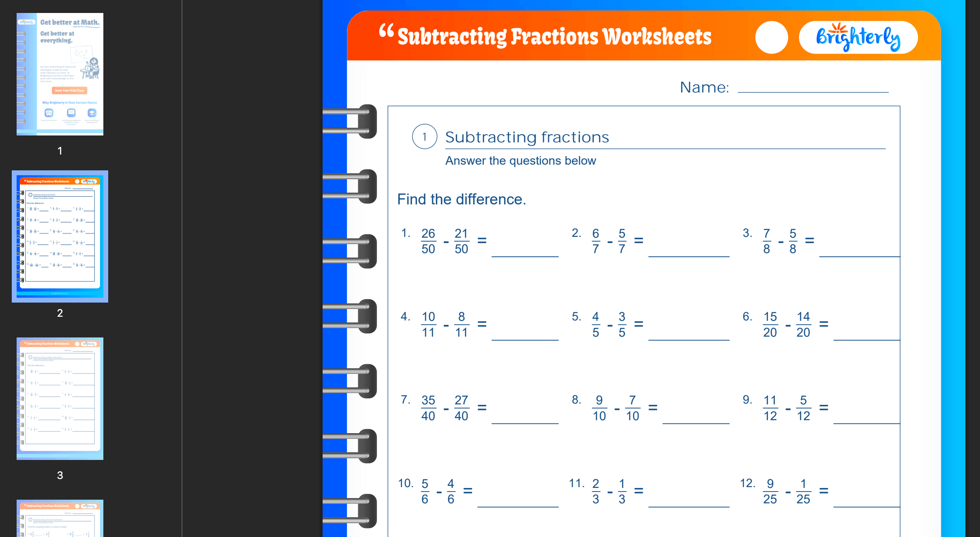Screen dimensions: 980x537
Task: Select page 1 label in sidebar
Action: [60, 151]
